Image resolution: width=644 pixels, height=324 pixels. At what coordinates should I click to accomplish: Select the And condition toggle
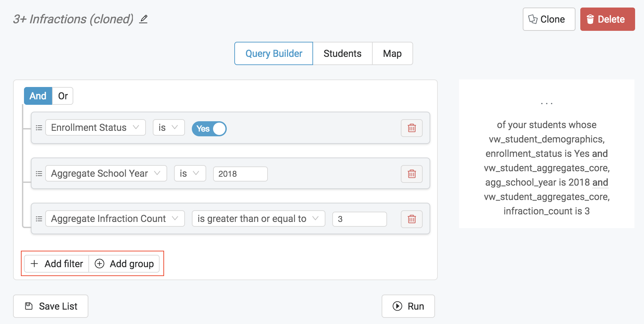pyautogui.click(x=38, y=96)
